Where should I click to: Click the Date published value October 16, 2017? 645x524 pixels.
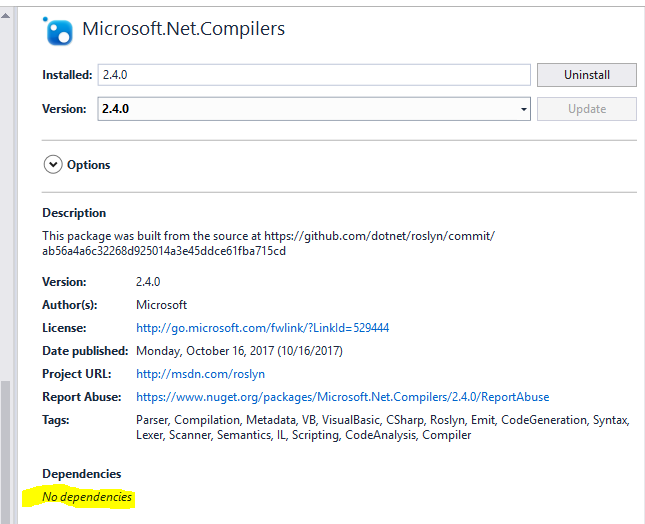239,351
